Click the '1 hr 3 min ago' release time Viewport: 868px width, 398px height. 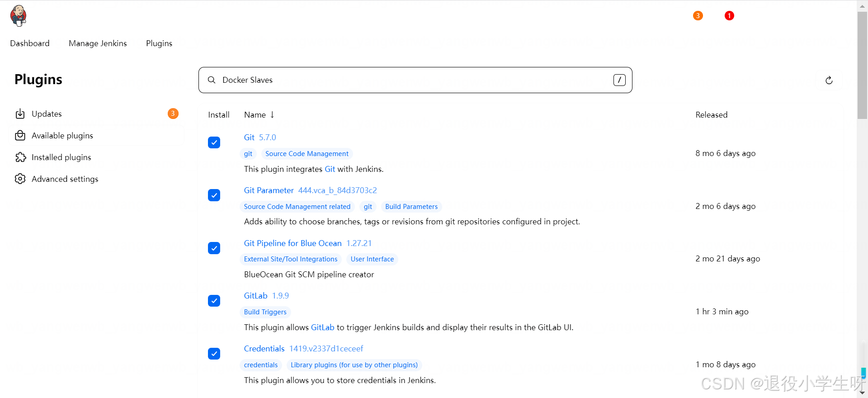point(722,312)
